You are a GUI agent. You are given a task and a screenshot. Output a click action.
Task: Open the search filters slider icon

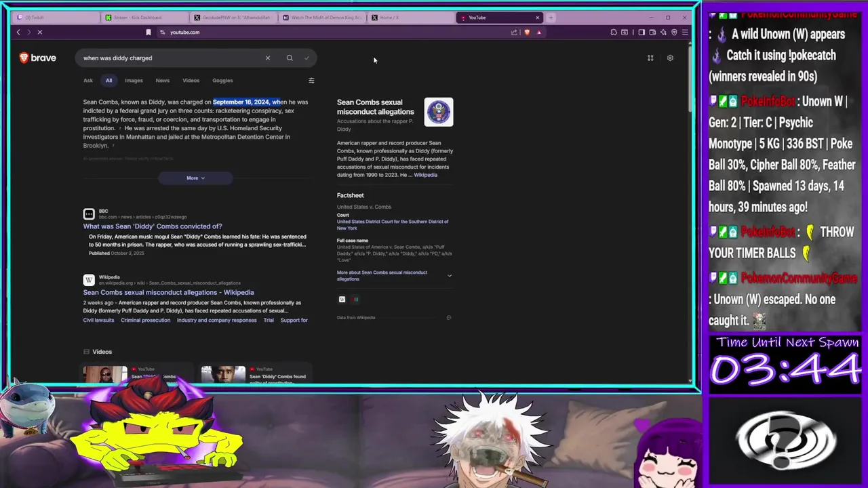click(x=311, y=81)
